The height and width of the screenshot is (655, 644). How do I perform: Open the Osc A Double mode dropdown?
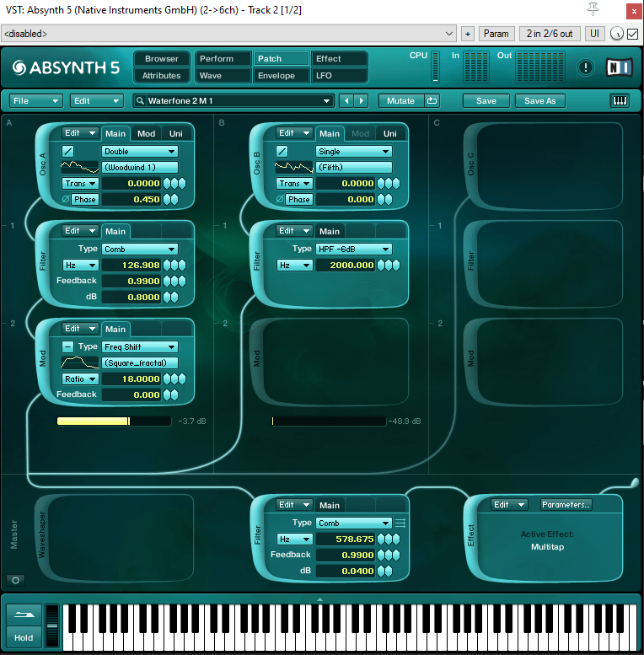pyautogui.click(x=139, y=151)
